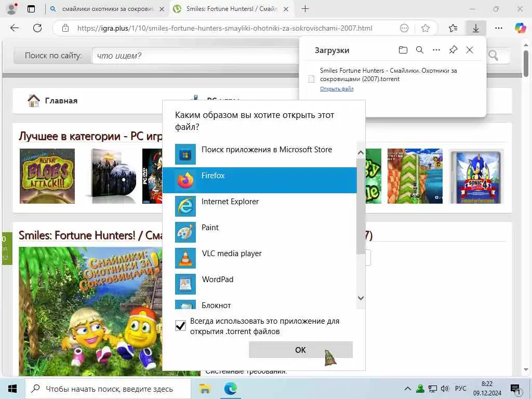View site information lock icon
This screenshot has height=399, width=532.
(65, 28)
